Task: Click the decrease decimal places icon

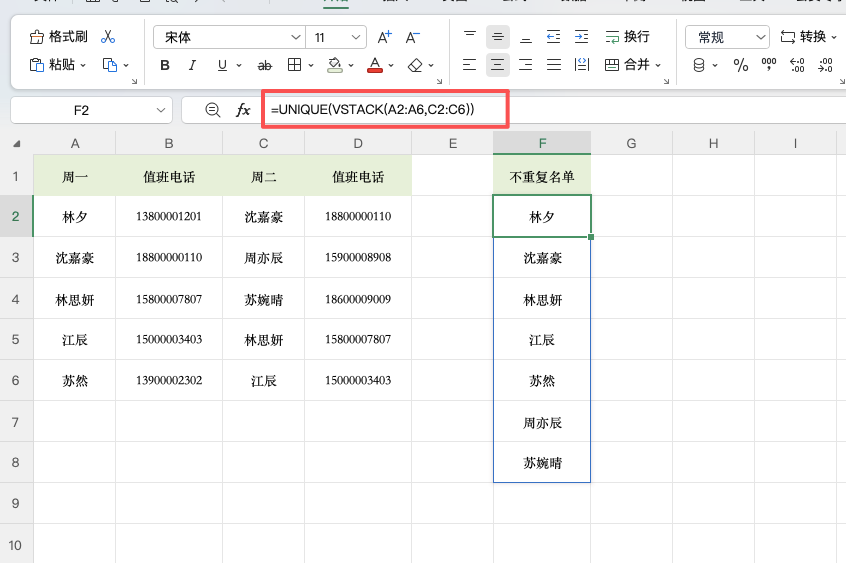Action: (x=825, y=65)
